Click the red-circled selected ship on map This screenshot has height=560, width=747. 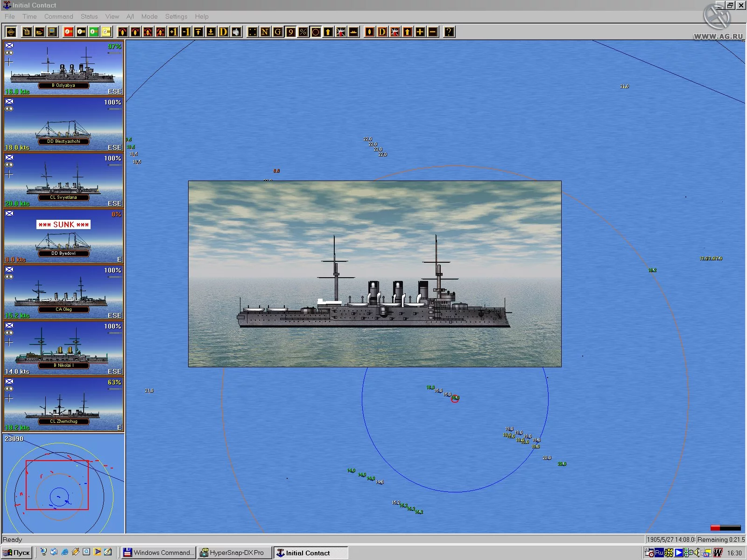(x=455, y=399)
